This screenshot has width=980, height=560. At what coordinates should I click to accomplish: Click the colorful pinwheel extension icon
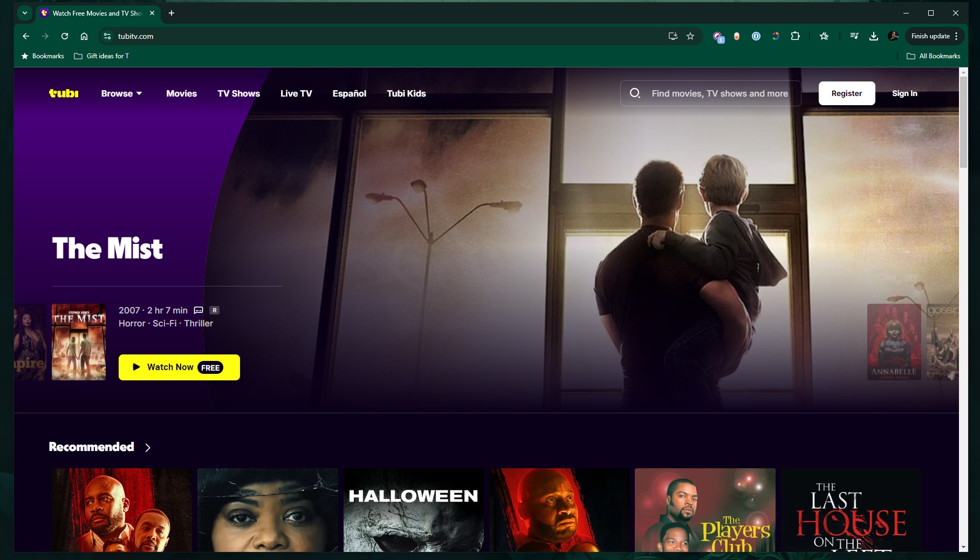[x=776, y=36]
